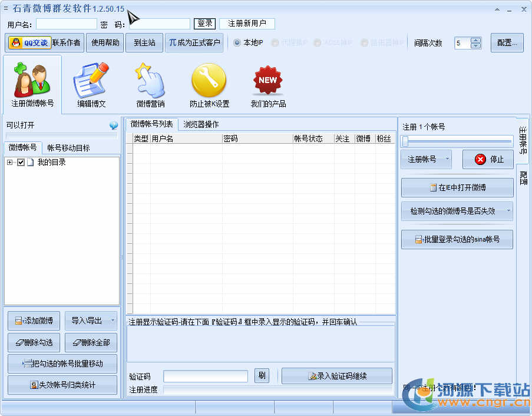Click 批量登录勾选的sina帐号 button
The width and height of the screenshot is (532, 416).
457,239
